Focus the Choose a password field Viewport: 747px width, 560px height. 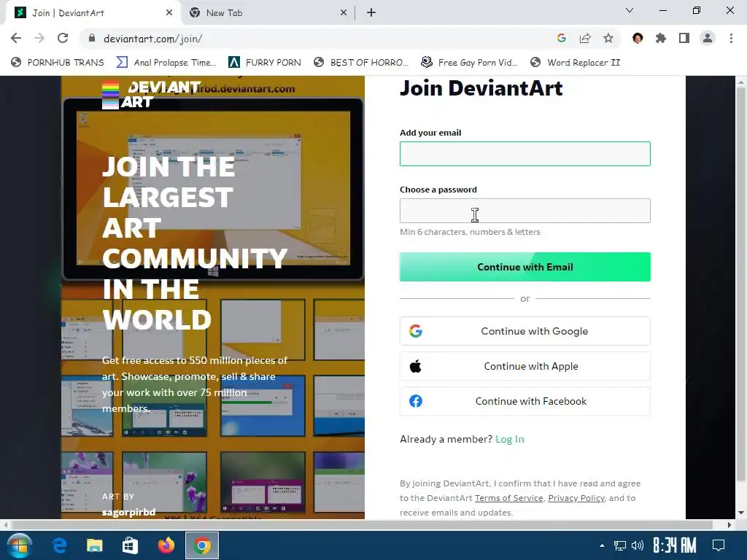tap(525, 211)
